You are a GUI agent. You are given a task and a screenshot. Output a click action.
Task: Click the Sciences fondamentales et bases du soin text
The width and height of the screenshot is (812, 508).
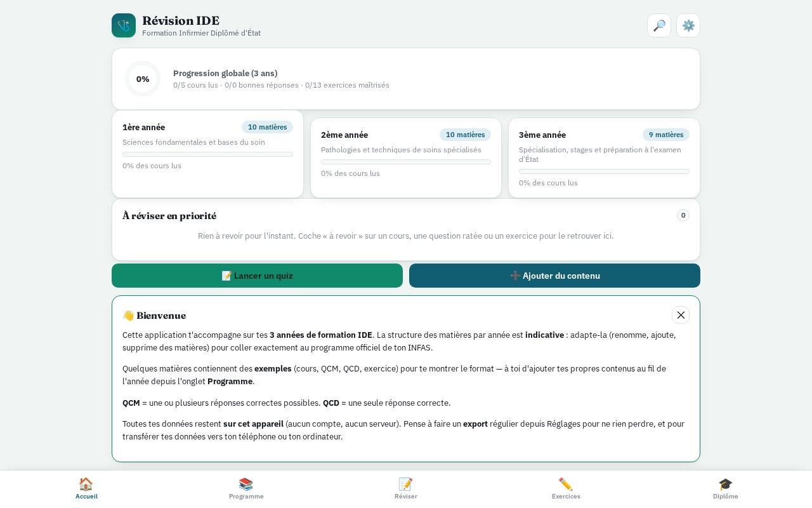pyautogui.click(x=193, y=142)
